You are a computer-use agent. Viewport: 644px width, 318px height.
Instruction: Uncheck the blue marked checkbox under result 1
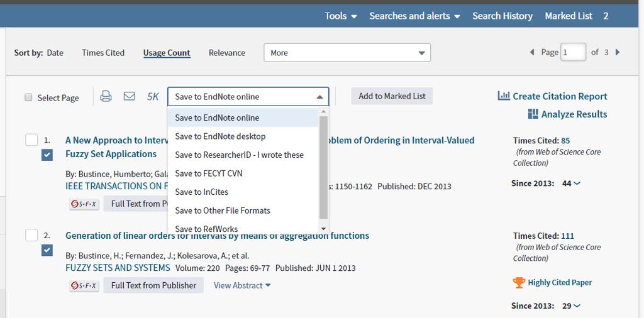47,155
